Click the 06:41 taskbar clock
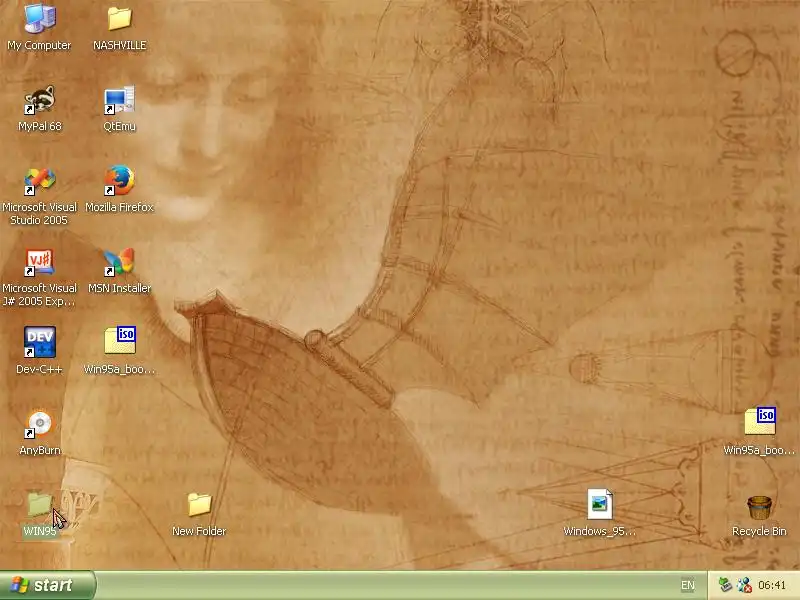Image resolution: width=800 pixels, height=600 pixels. (772, 585)
